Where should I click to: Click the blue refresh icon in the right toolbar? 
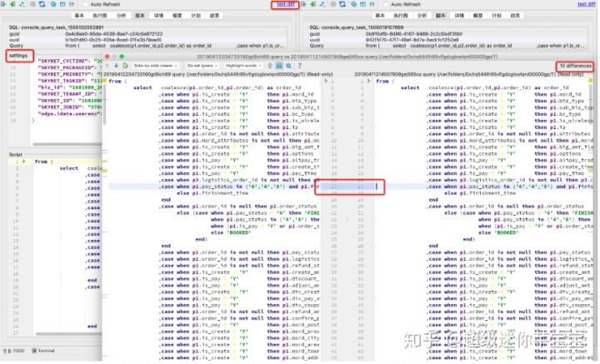click(342, 4)
